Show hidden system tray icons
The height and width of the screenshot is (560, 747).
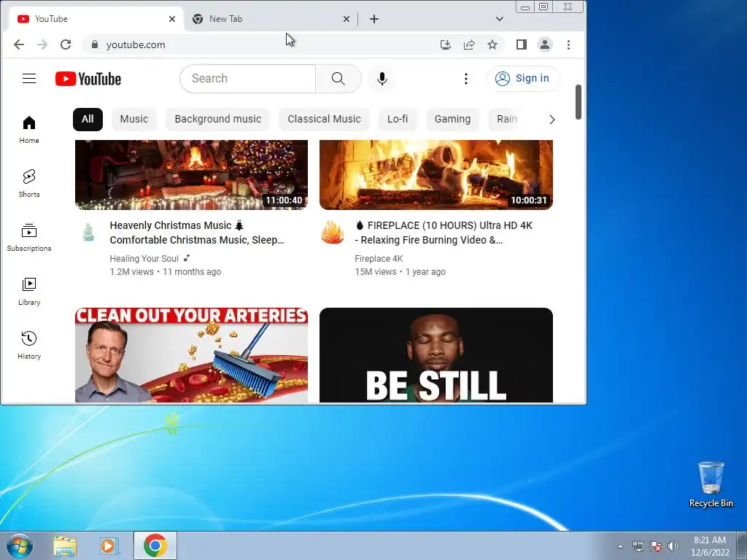(620, 546)
